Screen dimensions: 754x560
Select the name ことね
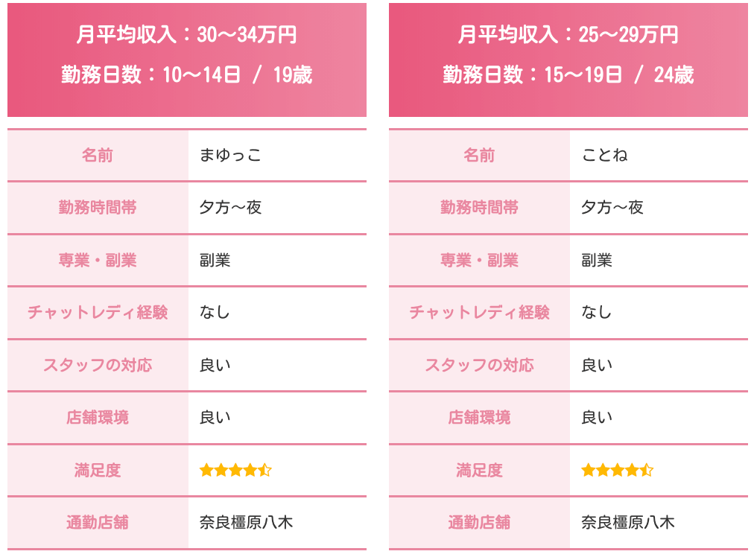click(604, 156)
